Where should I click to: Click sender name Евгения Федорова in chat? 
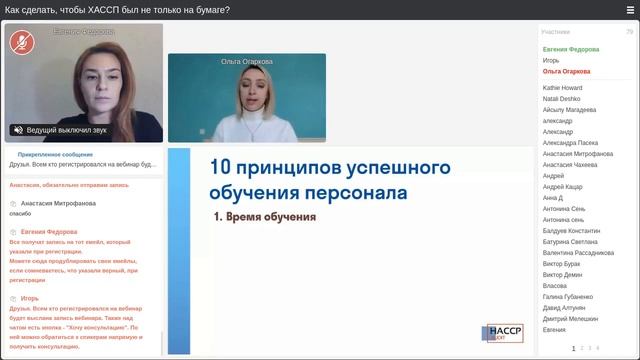(49, 232)
